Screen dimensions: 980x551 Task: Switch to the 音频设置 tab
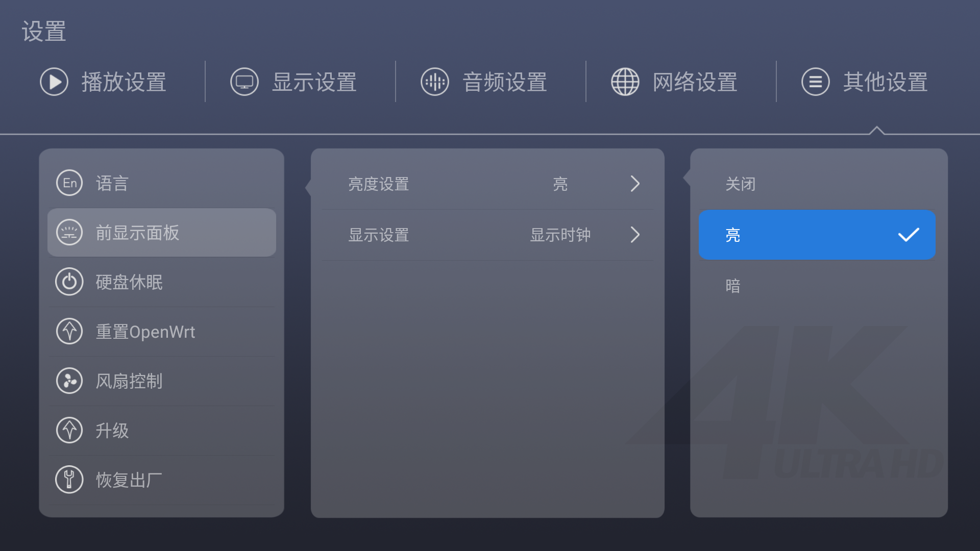(484, 82)
